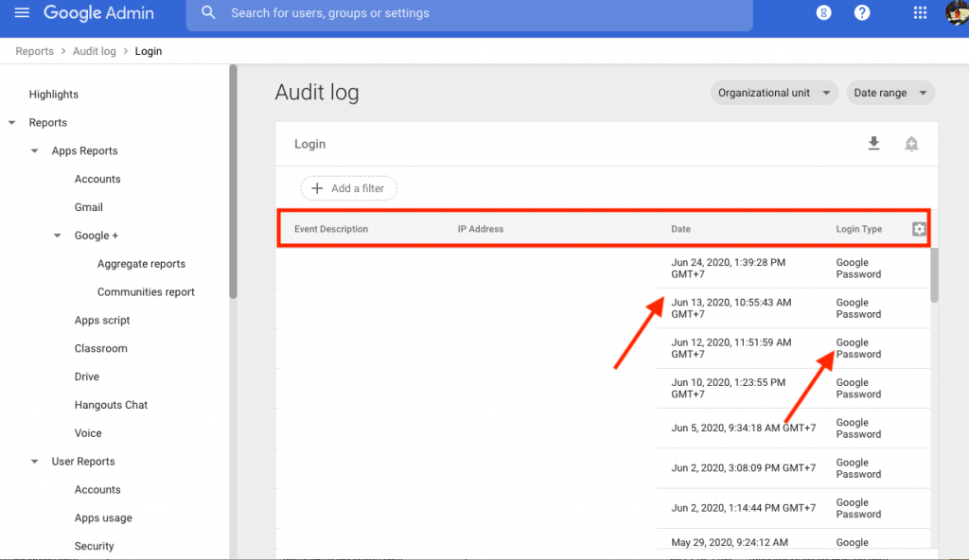Go to the Audit log breadcrumb link
Image resolution: width=969 pixels, height=560 pixels.
pos(95,51)
